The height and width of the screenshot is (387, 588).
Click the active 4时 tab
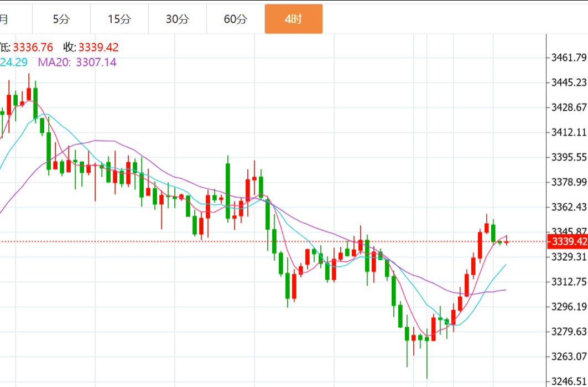tap(294, 19)
